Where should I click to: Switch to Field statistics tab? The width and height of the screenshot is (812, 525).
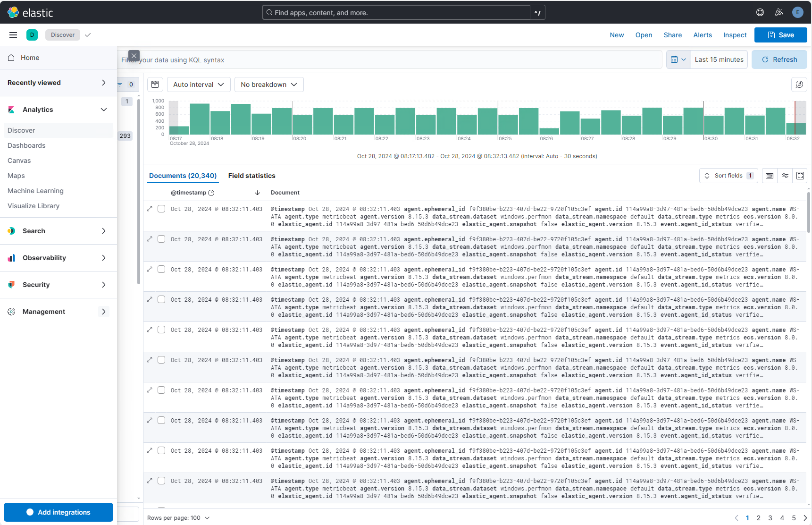click(x=251, y=176)
